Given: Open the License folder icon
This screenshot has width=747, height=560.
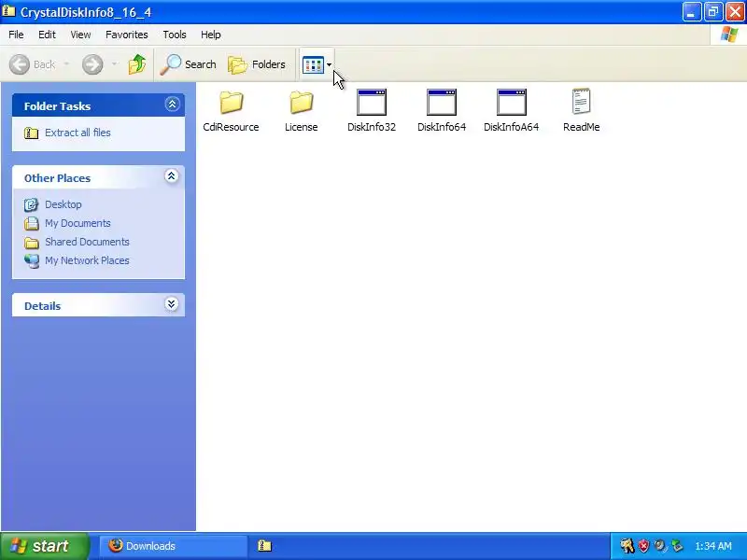Looking at the screenshot, I should (x=301, y=102).
